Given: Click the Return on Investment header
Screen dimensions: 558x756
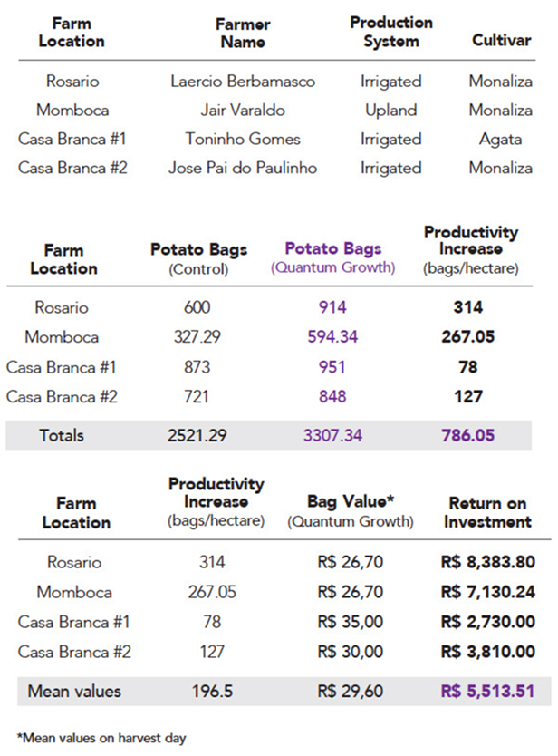Looking at the screenshot, I should tap(487, 512).
